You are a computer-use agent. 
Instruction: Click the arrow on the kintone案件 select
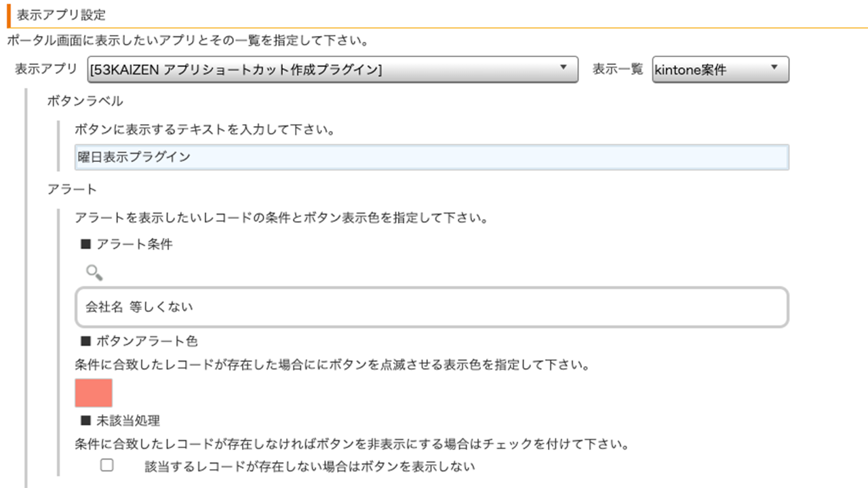[x=774, y=68]
